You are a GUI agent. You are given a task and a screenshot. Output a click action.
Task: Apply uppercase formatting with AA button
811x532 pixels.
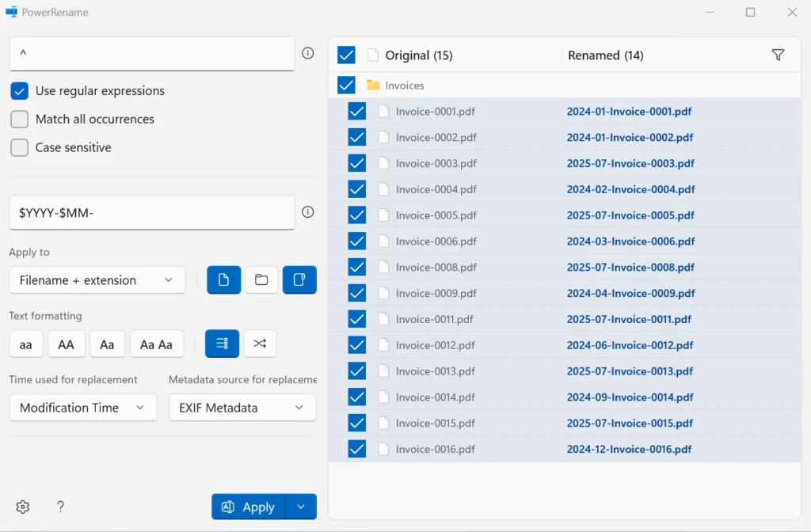click(67, 344)
